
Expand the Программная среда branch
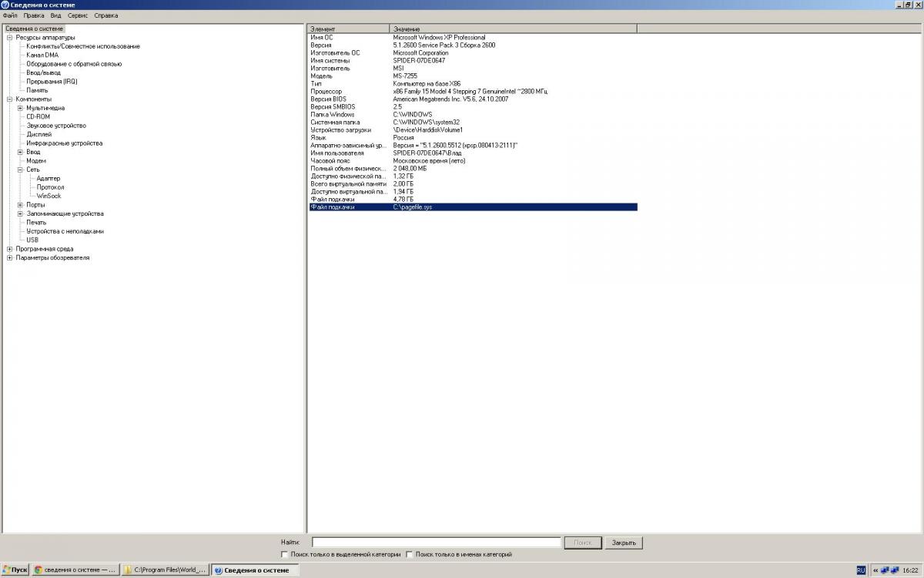[9, 249]
